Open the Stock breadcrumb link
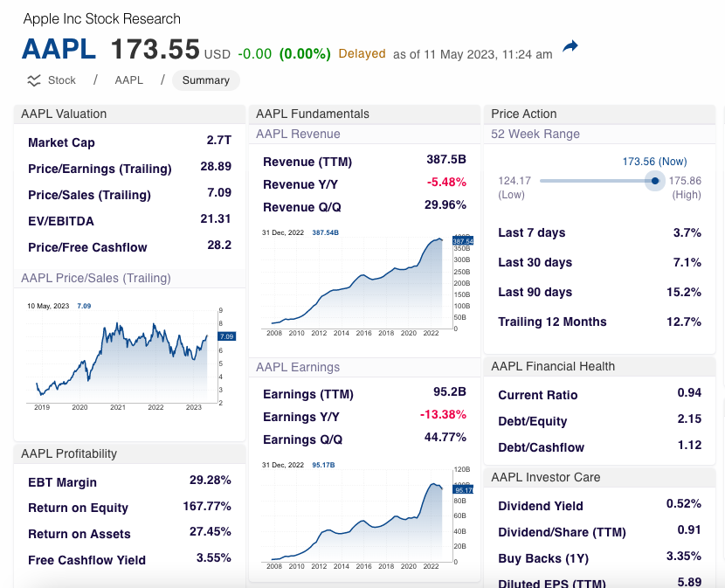This screenshot has height=588, width=725. 61,80
